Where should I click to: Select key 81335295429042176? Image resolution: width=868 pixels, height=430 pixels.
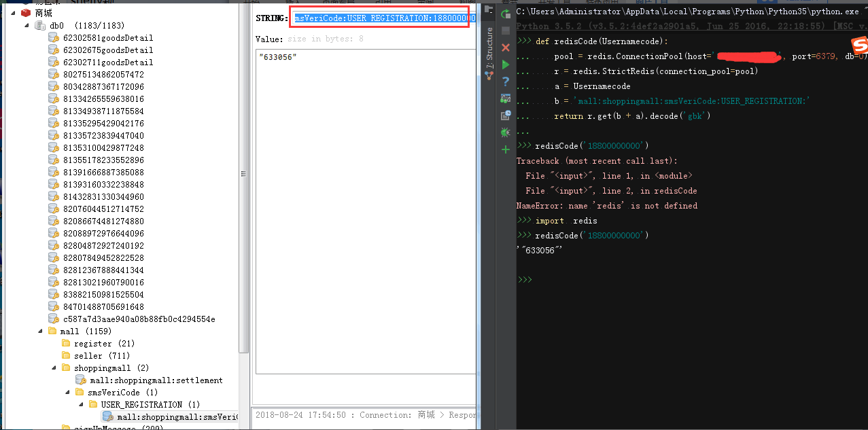point(103,123)
